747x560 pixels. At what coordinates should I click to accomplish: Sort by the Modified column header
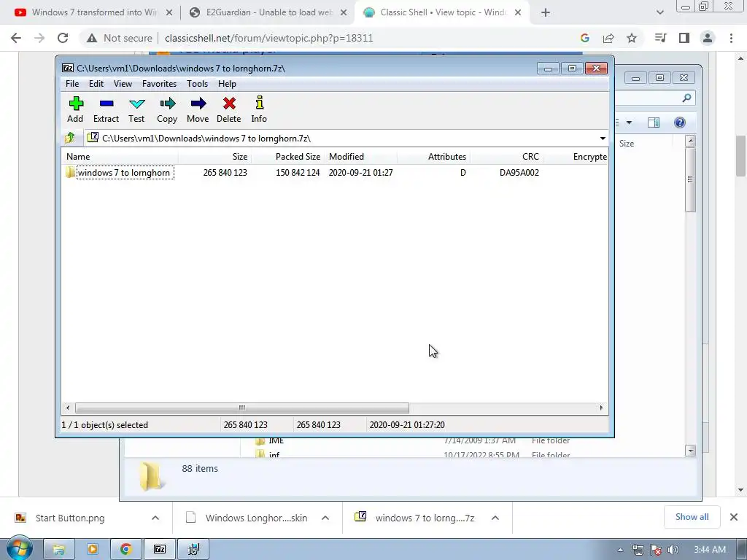pos(361,157)
